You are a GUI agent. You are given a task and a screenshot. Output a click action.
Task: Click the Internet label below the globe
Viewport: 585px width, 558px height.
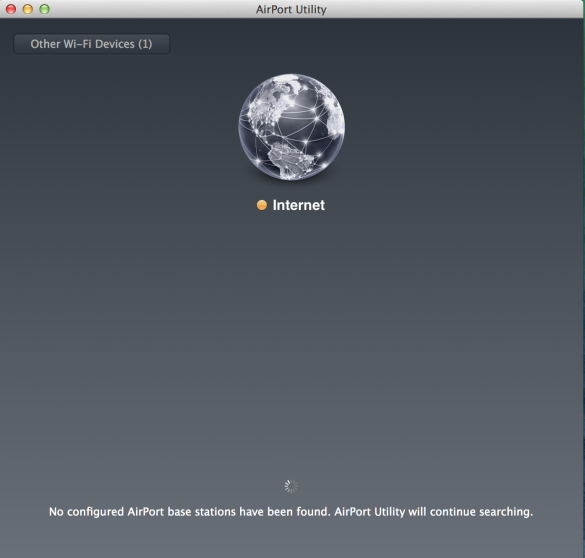[x=298, y=205]
